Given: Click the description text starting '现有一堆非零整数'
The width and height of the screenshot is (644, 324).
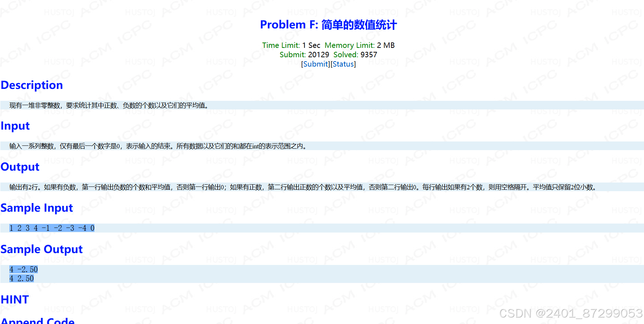Looking at the screenshot, I should pyautogui.click(x=109, y=105).
